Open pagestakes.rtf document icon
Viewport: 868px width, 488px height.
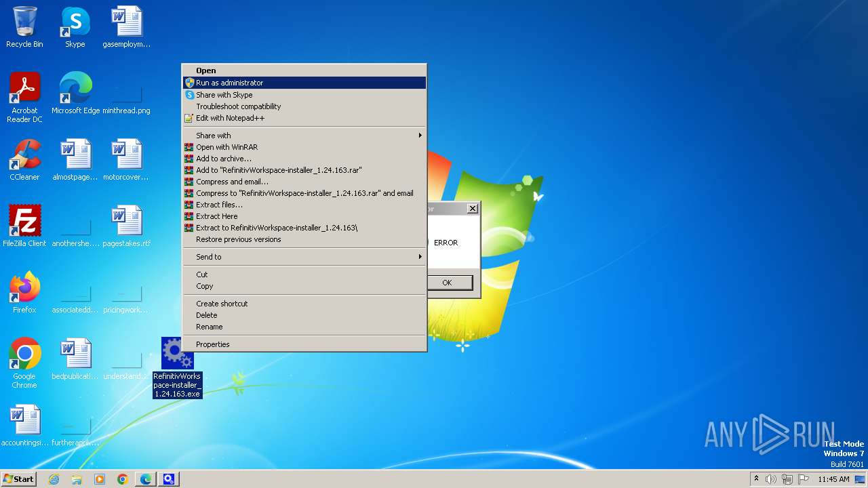[127, 226]
